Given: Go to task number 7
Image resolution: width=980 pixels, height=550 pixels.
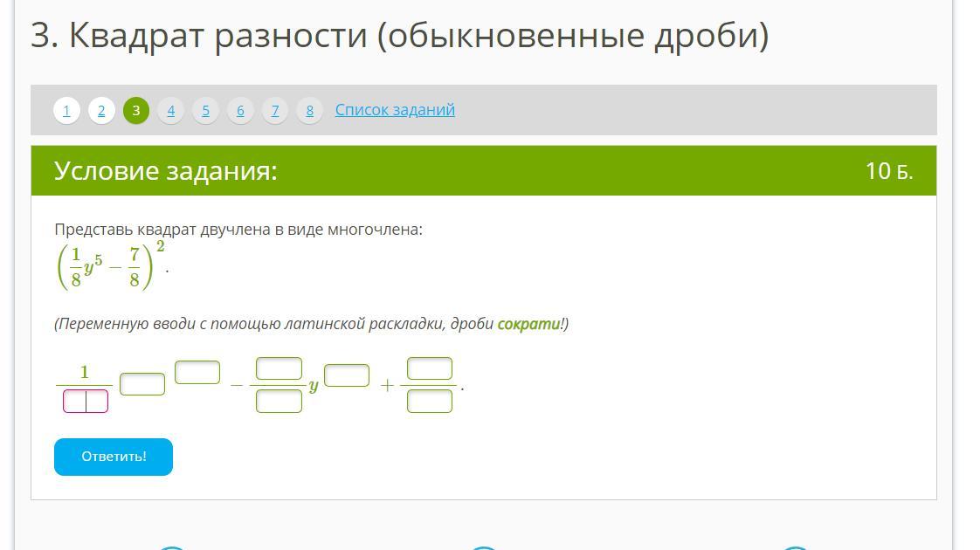Looking at the screenshot, I should click(275, 111).
